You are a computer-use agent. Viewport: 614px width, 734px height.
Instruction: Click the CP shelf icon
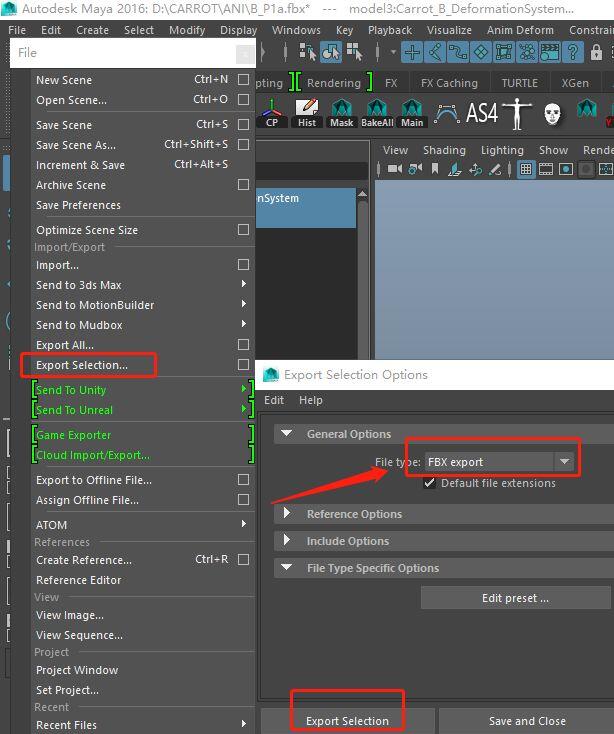[x=272, y=113]
